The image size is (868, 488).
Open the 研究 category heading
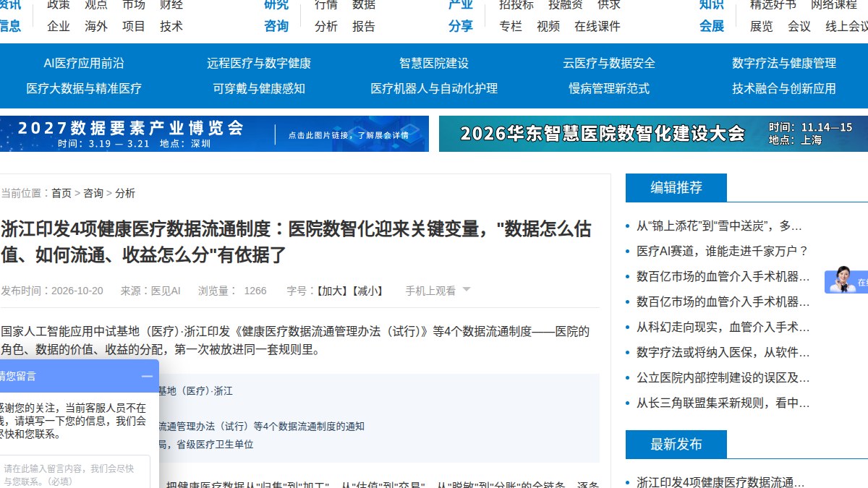click(x=276, y=4)
